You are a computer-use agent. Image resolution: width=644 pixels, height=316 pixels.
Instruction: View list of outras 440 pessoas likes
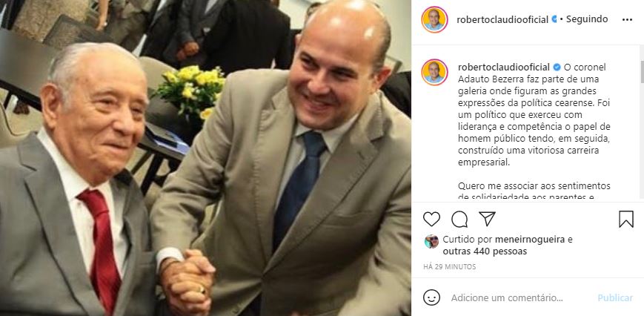point(485,251)
